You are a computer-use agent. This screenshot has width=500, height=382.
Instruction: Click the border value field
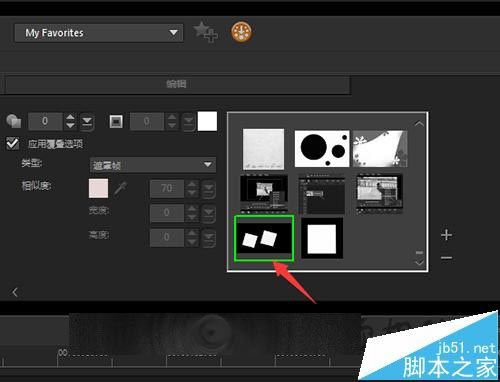coord(146,121)
